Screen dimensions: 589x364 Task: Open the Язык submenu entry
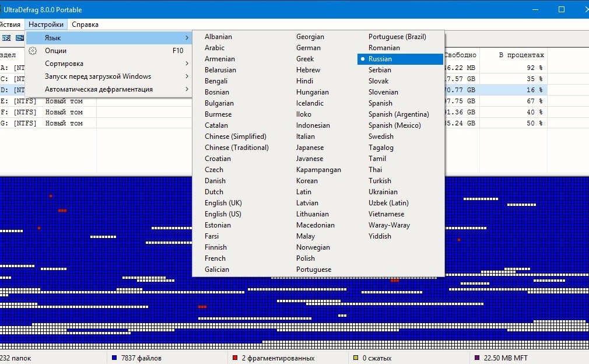109,37
